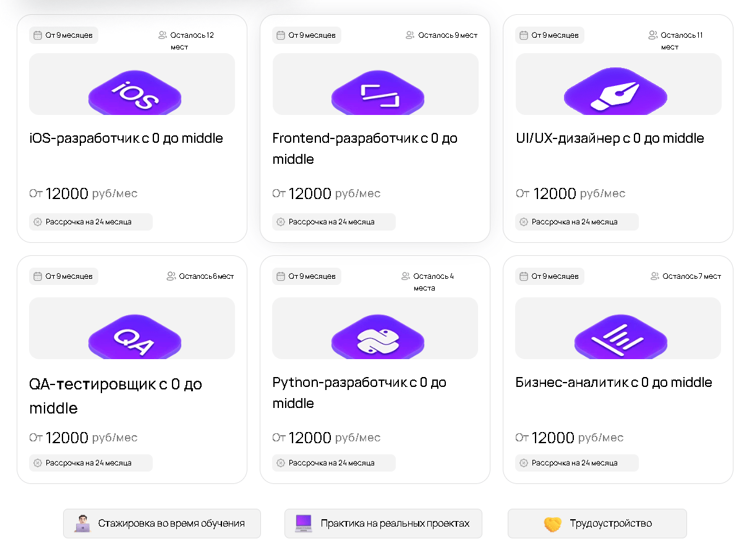This screenshot has width=752, height=560.
Task: Open QA-тестировщик с 0 до middle course
Action: pyautogui.click(x=116, y=396)
